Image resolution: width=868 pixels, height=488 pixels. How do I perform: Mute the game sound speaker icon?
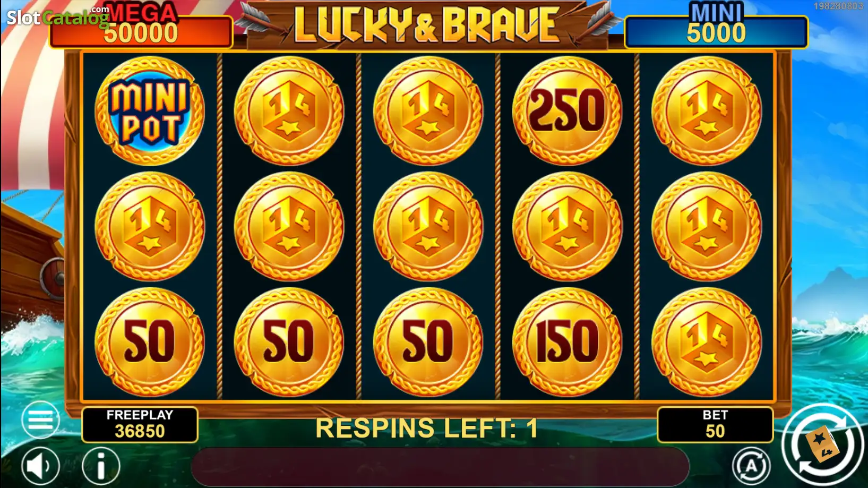[40, 466]
